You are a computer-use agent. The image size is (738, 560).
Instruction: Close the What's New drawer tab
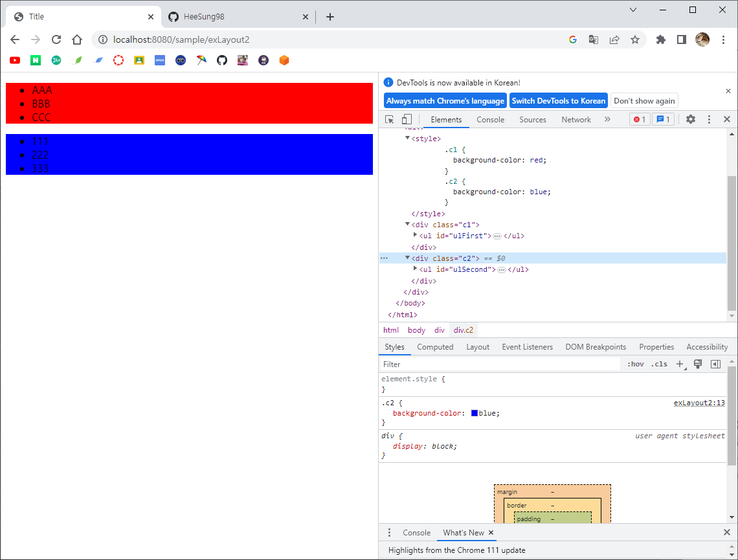click(491, 533)
